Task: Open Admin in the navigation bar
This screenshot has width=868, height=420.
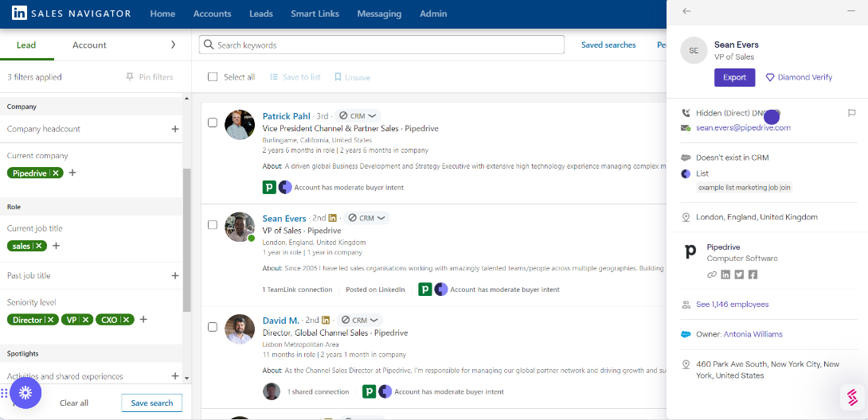Action: point(433,14)
